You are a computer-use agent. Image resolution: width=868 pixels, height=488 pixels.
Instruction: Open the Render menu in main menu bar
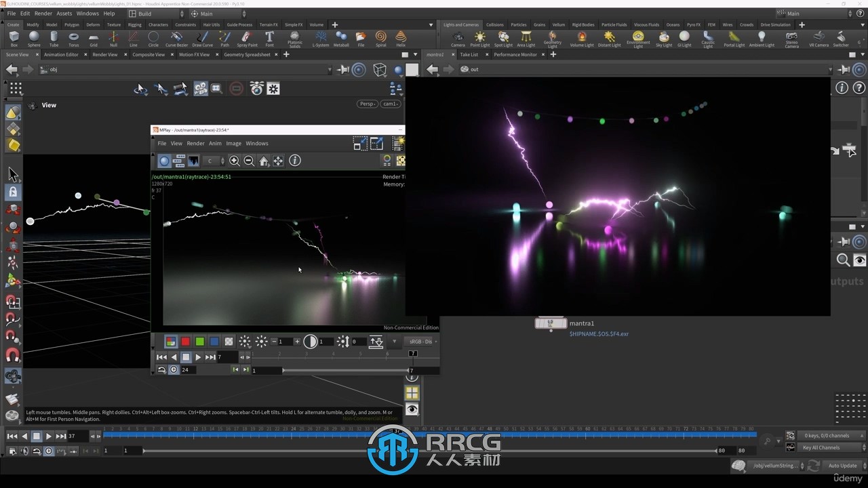pyautogui.click(x=43, y=14)
